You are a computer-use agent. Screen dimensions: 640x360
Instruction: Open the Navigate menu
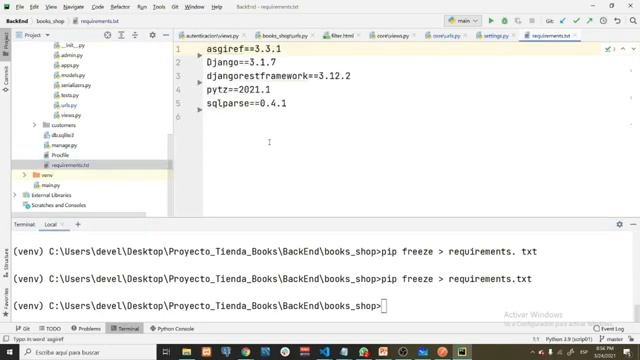pyautogui.click(x=73, y=7)
